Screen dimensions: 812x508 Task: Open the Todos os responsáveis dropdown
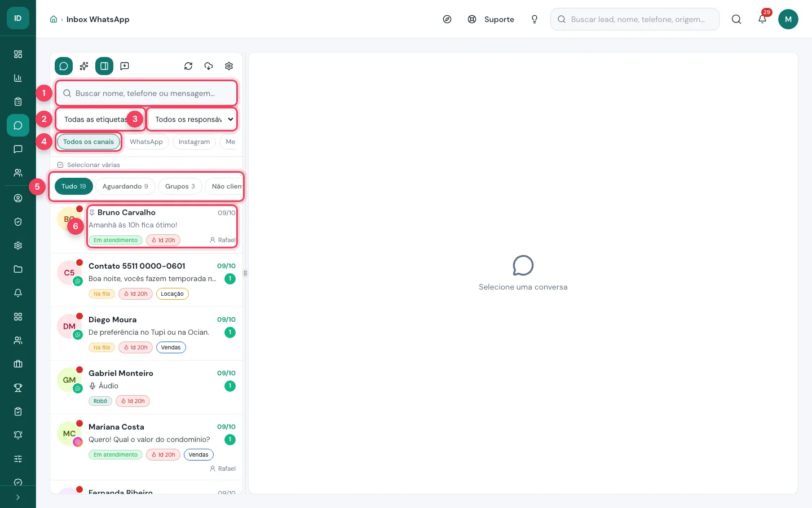192,119
